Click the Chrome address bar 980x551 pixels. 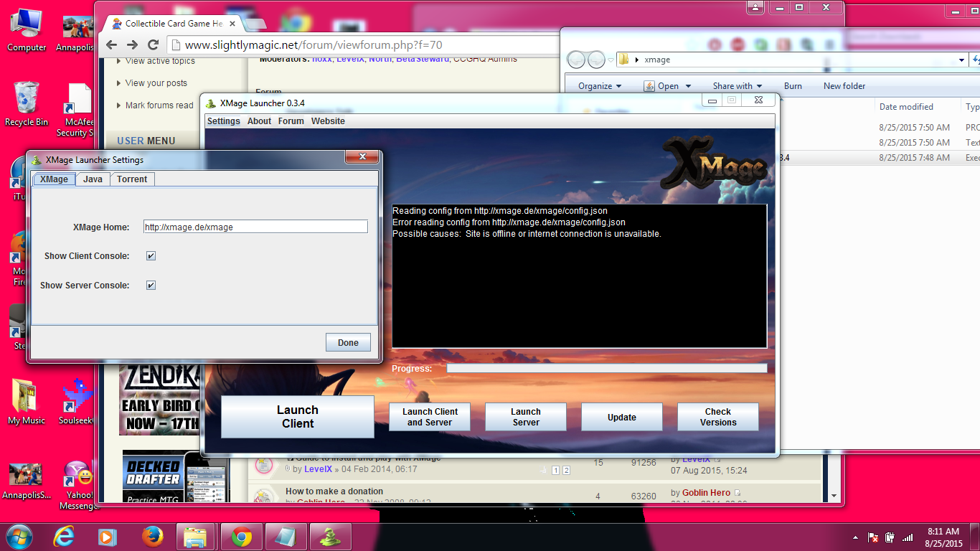(x=364, y=44)
